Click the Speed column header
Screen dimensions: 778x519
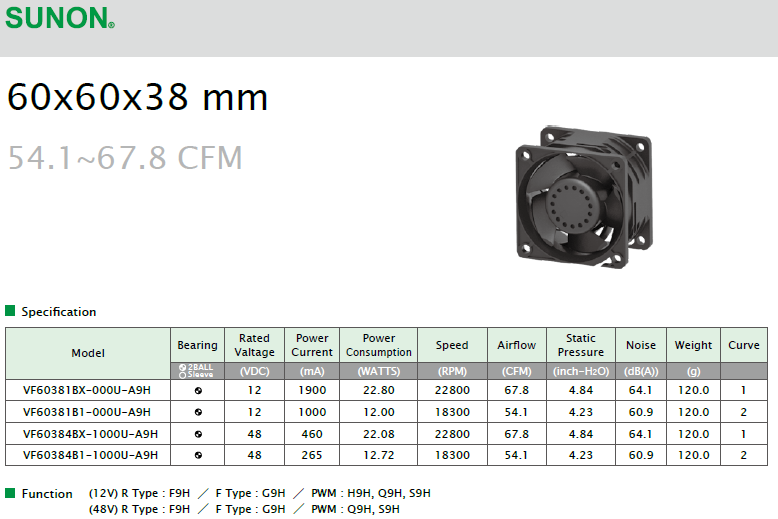(x=452, y=345)
